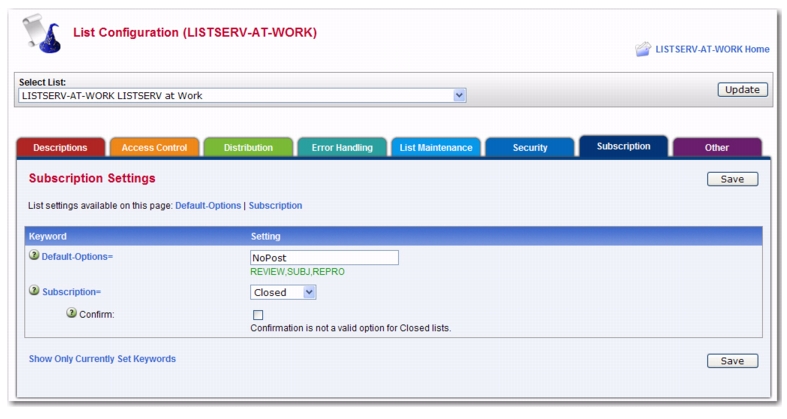Click the folder icon beside LISTSERV-AT-WORK Home
The width and height of the screenshot is (787, 419).
tap(643, 49)
